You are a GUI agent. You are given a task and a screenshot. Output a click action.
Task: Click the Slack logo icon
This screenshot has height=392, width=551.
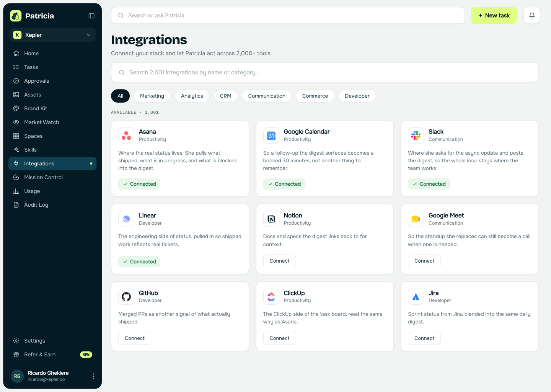416,136
